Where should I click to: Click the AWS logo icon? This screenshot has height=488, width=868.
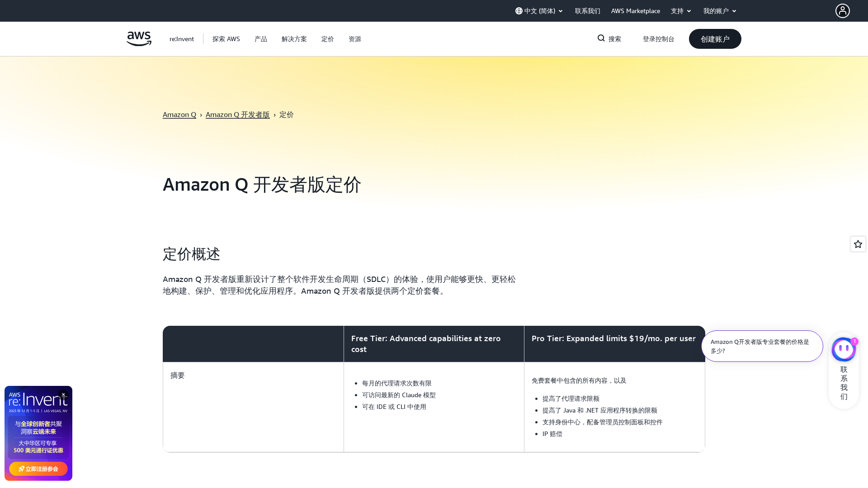(139, 39)
